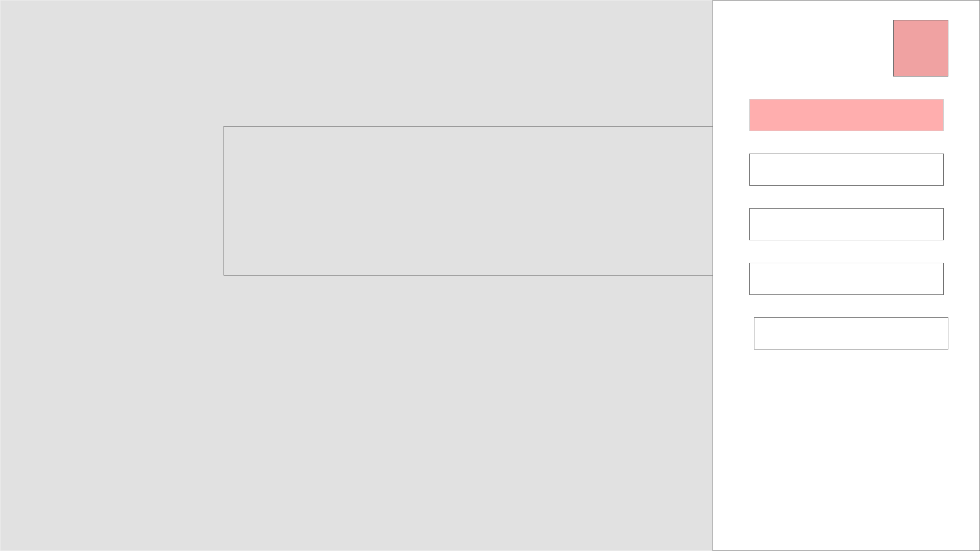Click the pink square in the side panel

pos(920,48)
